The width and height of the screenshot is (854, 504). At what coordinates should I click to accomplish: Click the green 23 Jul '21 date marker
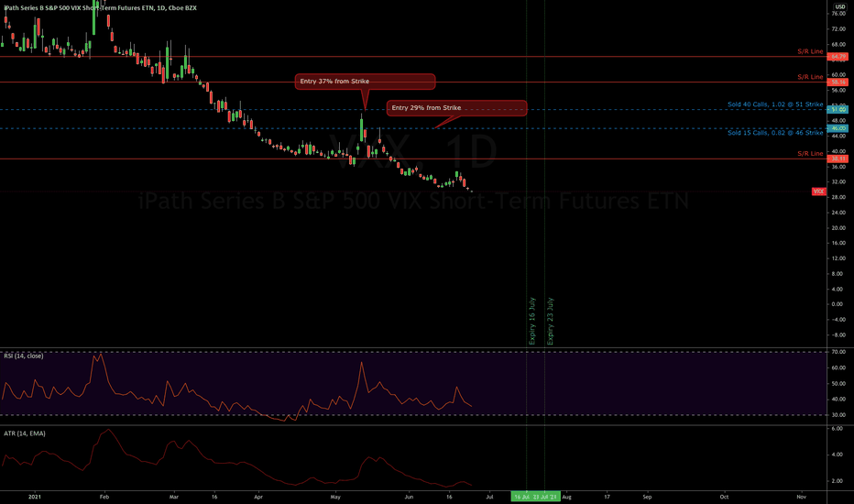[x=546, y=497]
